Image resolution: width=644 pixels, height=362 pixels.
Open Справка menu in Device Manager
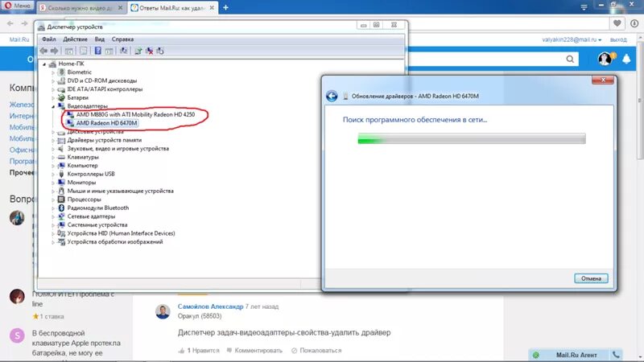[122, 39]
